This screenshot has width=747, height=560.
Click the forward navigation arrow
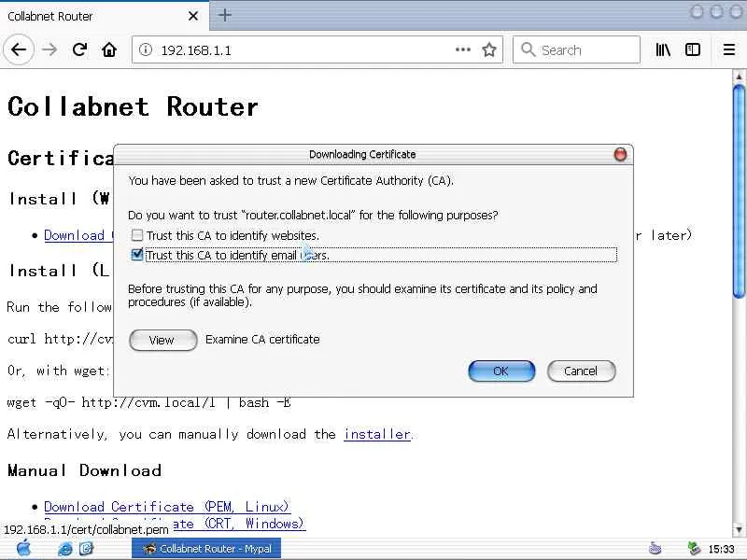[x=49, y=49]
